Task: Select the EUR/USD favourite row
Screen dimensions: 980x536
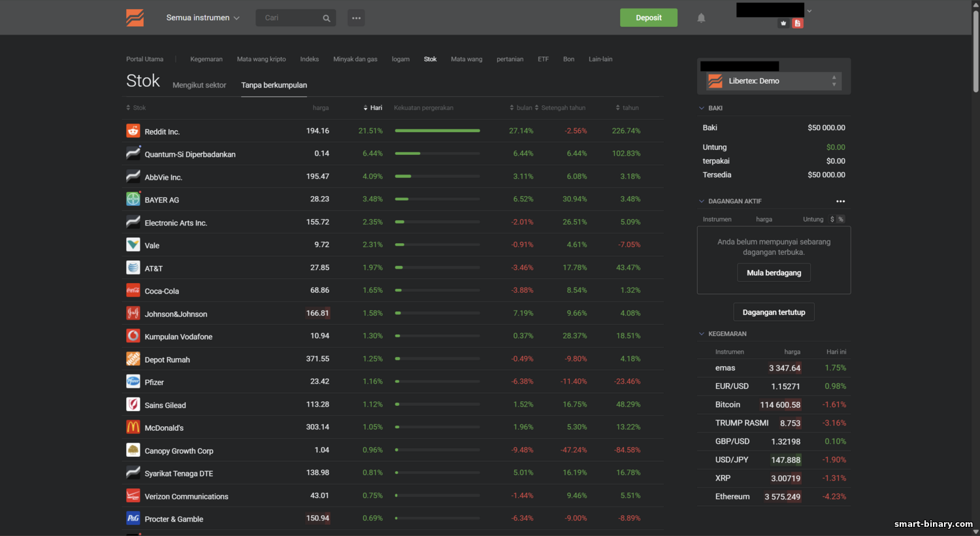Action: (x=774, y=386)
